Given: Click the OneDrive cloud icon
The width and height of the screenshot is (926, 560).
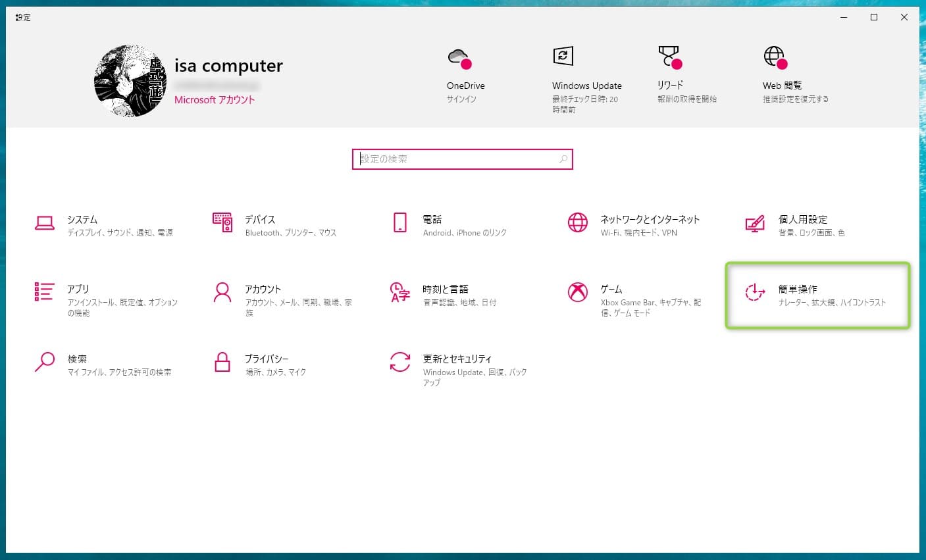Looking at the screenshot, I should [x=459, y=58].
